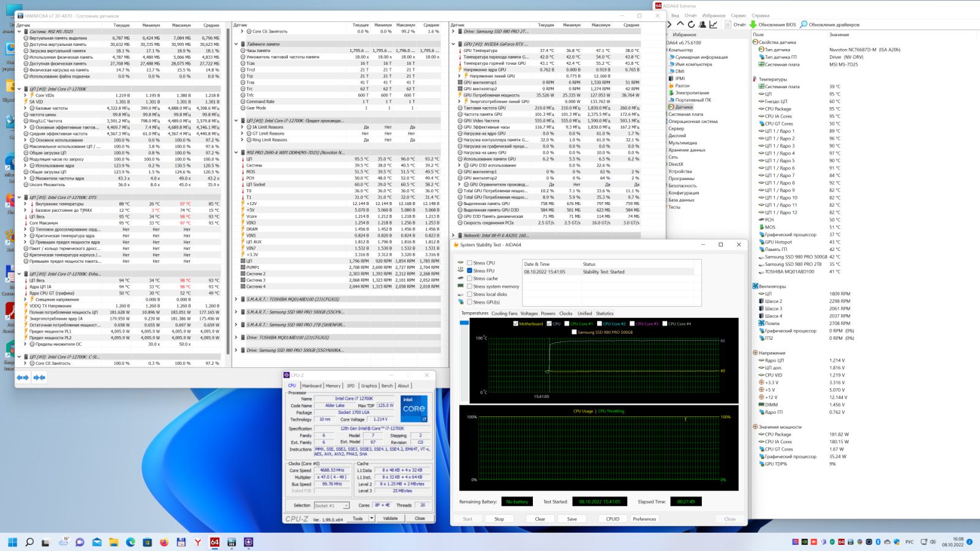Open the Сервис menu in AIDA64

(739, 15)
